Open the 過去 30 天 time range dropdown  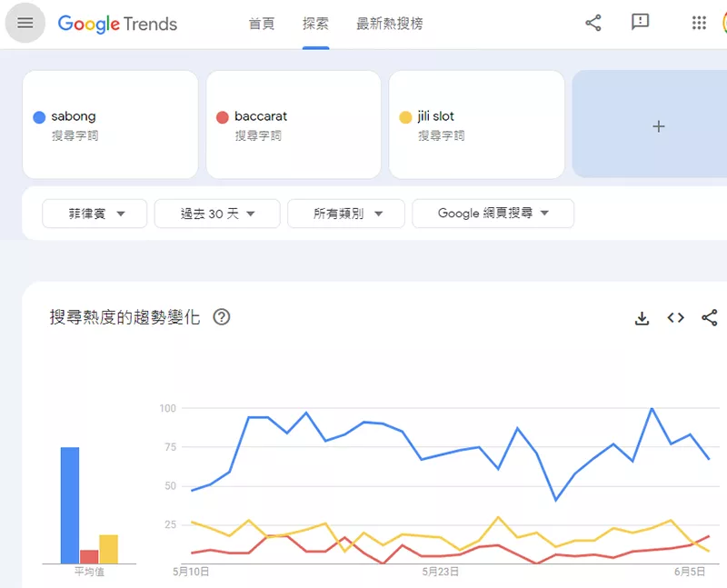(217, 214)
